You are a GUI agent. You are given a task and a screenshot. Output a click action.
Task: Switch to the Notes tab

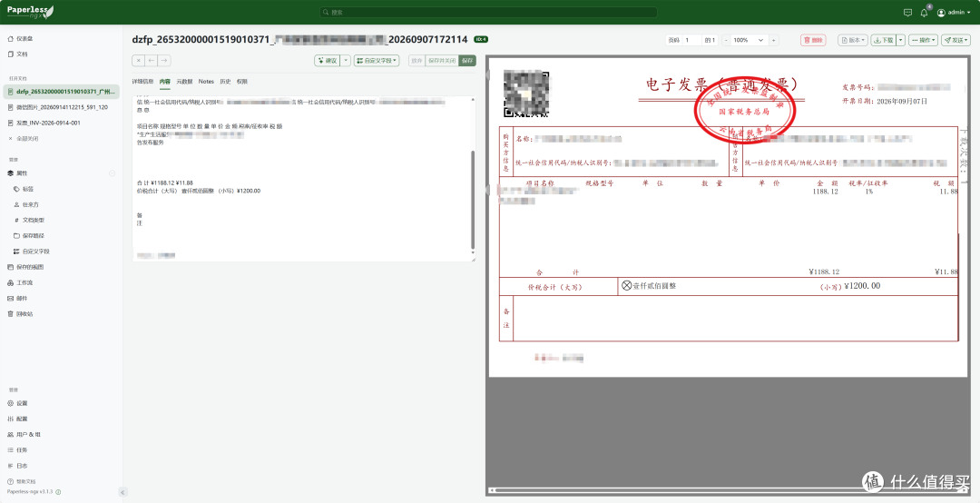[x=206, y=82]
